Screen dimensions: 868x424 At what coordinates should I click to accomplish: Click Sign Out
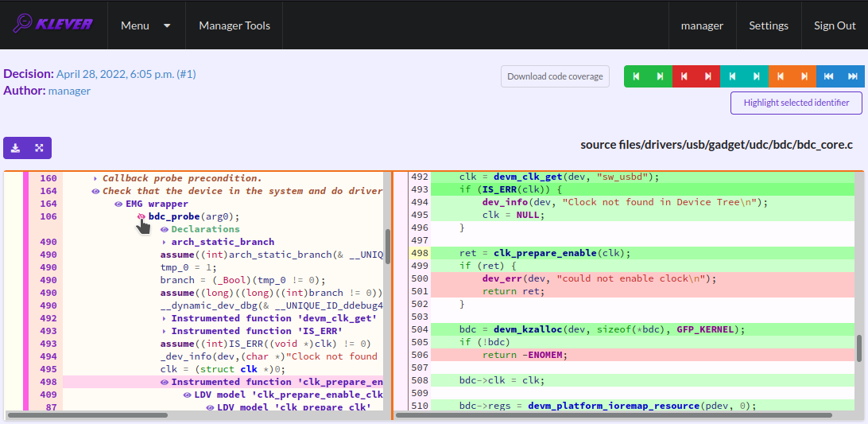pos(835,25)
